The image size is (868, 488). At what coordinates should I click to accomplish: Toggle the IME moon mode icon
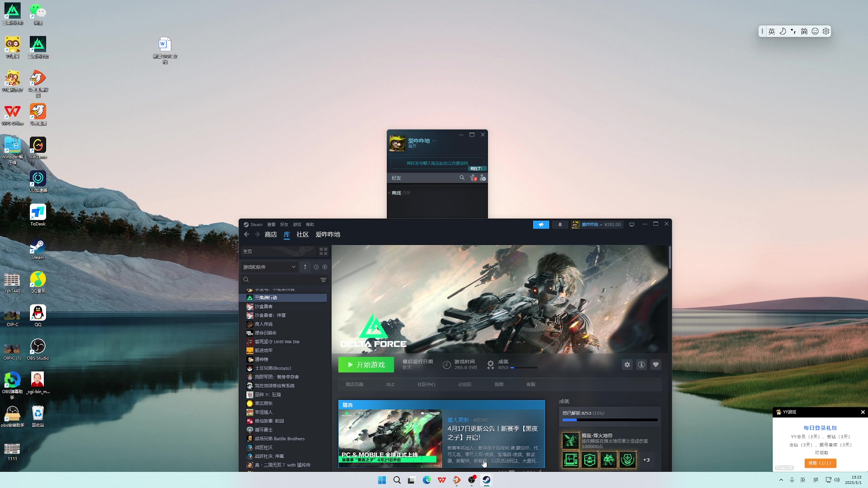click(783, 31)
